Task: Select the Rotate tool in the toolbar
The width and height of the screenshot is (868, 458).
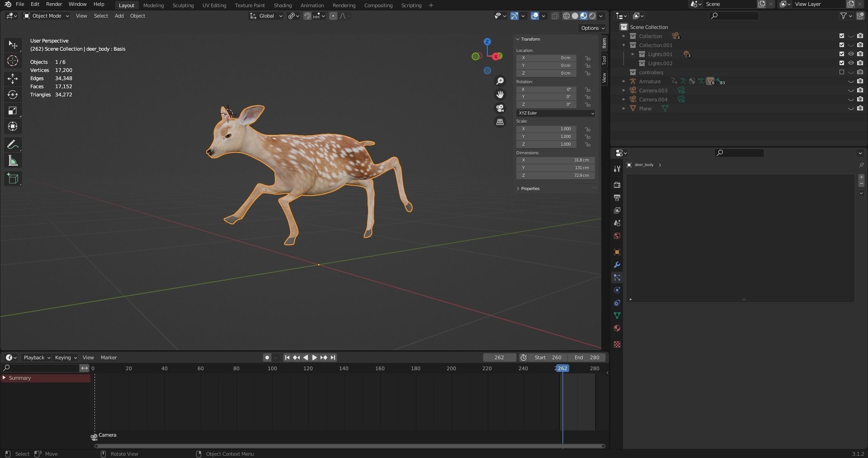Action: point(13,95)
